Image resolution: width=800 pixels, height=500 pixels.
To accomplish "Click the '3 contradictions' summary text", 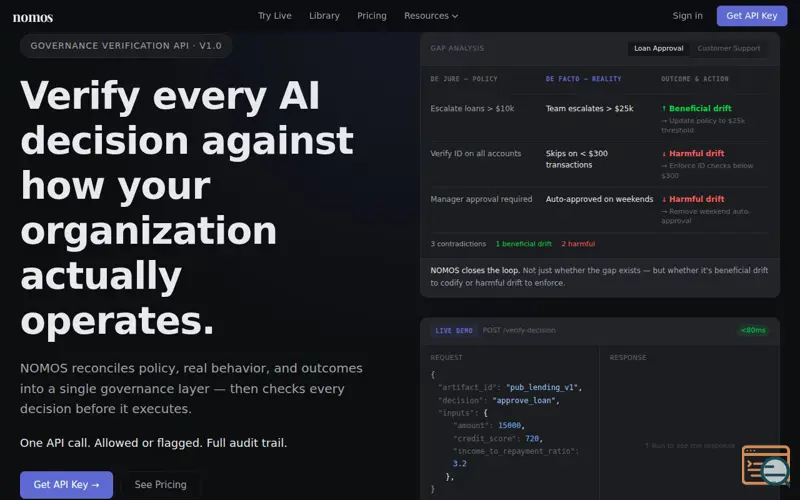I will pyautogui.click(x=458, y=244).
